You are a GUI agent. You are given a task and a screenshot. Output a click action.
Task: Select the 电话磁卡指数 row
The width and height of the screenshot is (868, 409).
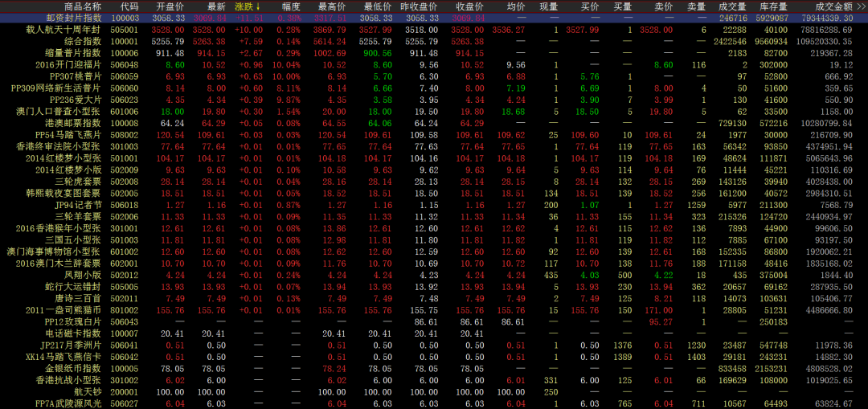(x=434, y=333)
